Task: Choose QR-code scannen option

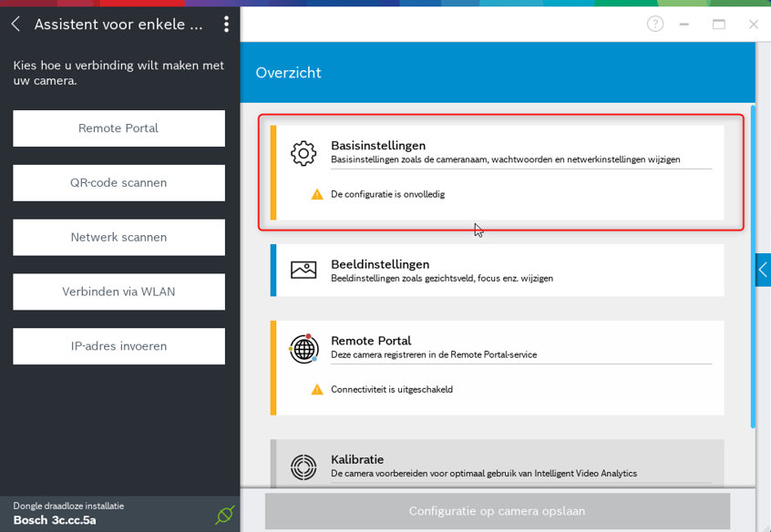Action: click(x=118, y=183)
